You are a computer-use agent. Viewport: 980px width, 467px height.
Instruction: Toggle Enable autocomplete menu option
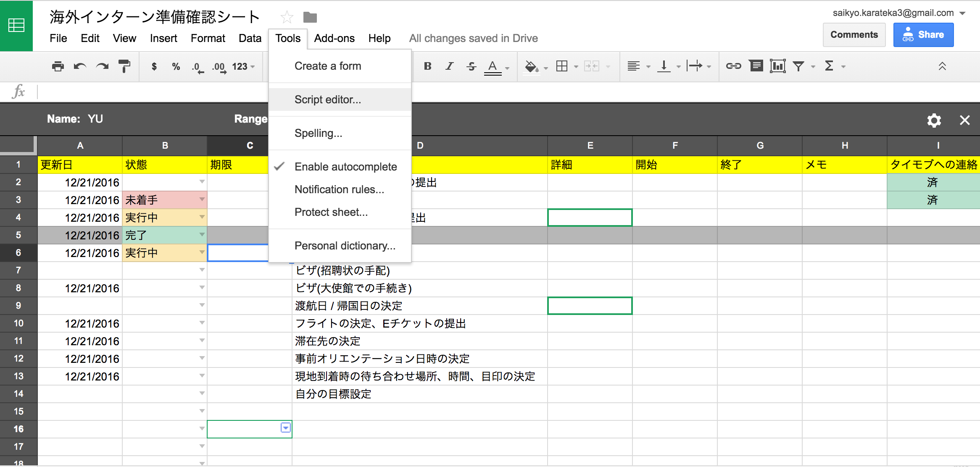coord(340,167)
